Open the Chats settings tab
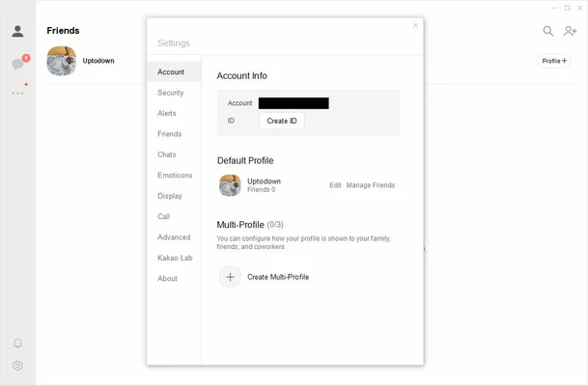This screenshot has height=386, width=588. click(174, 154)
